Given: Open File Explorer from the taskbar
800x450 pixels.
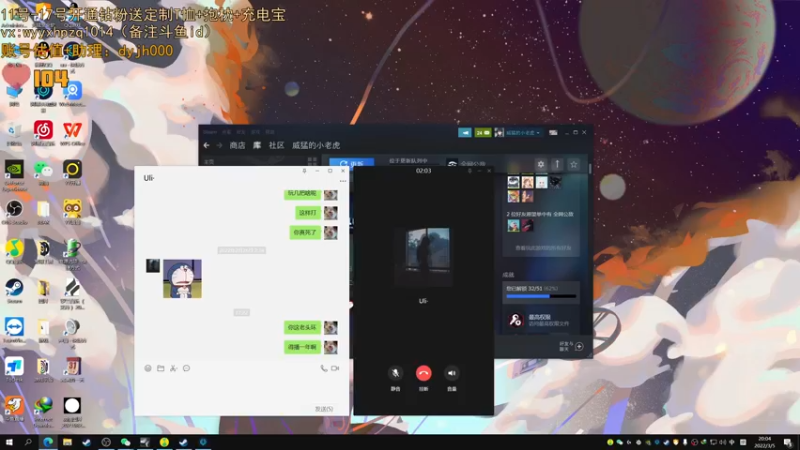Looking at the screenshot, I should [x=67, y=442].
